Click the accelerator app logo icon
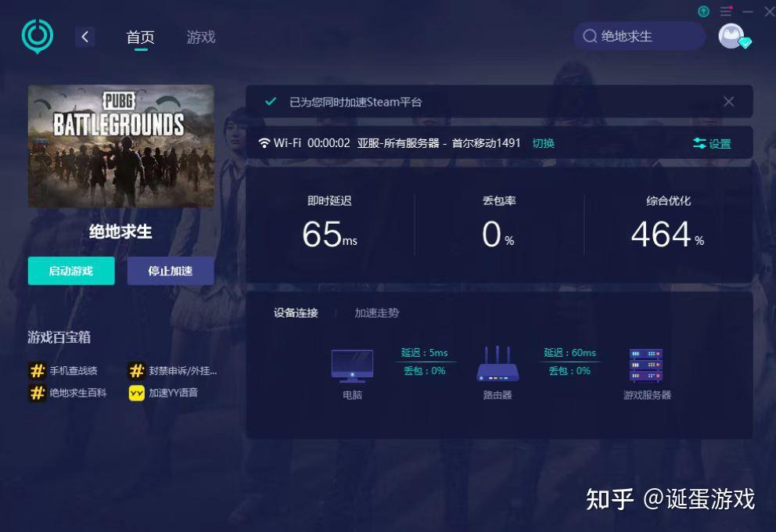 pos(37,36)
